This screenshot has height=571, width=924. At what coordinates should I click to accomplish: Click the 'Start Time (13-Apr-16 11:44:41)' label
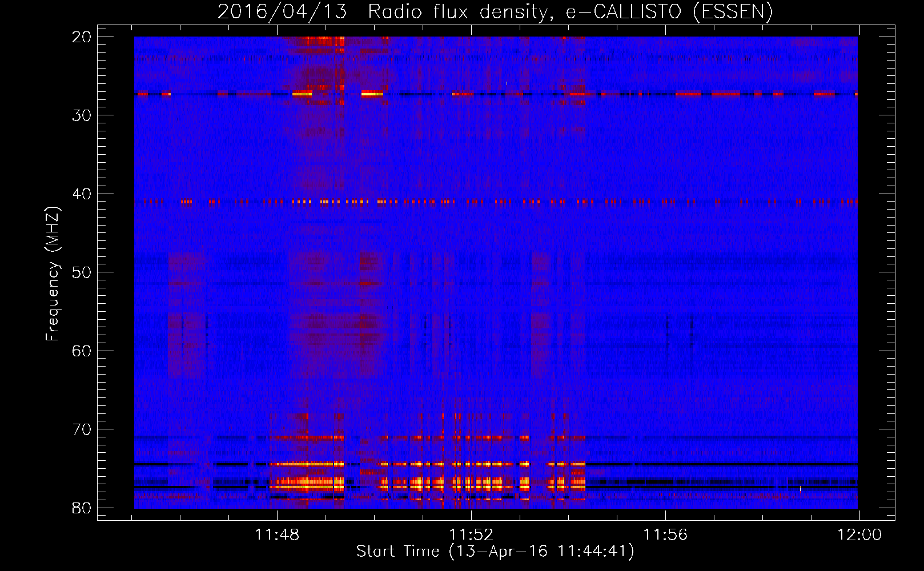pyautogui.click(x=495, y=552)
